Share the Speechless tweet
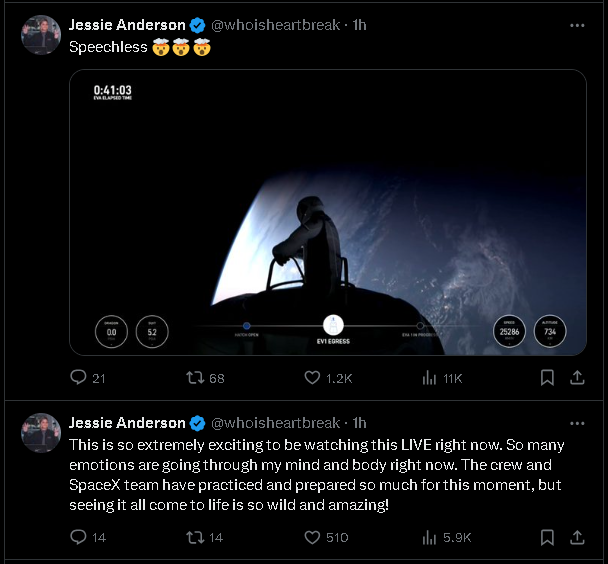Screen dimensions: 608x564 pos(577,377)
